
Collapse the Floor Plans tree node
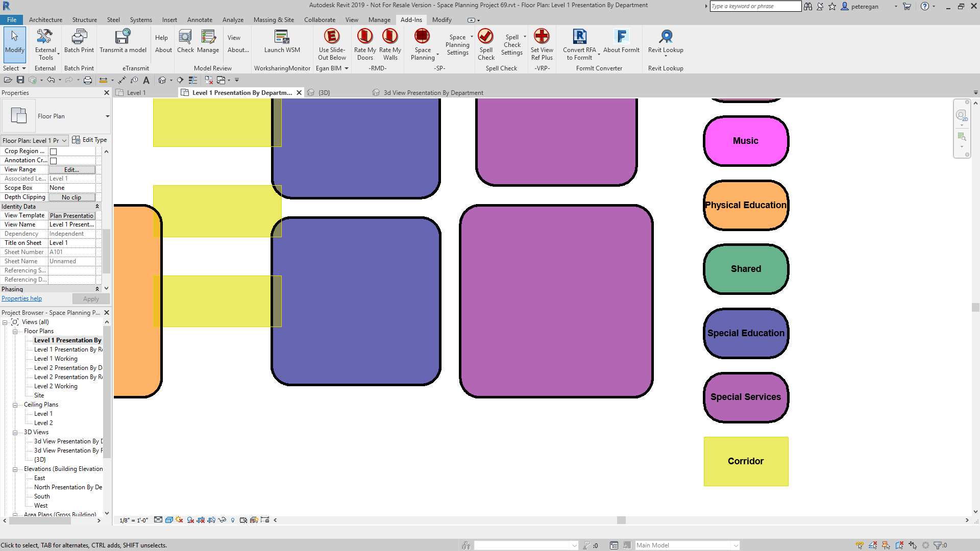pyautogui.click(x=15, y=332)
